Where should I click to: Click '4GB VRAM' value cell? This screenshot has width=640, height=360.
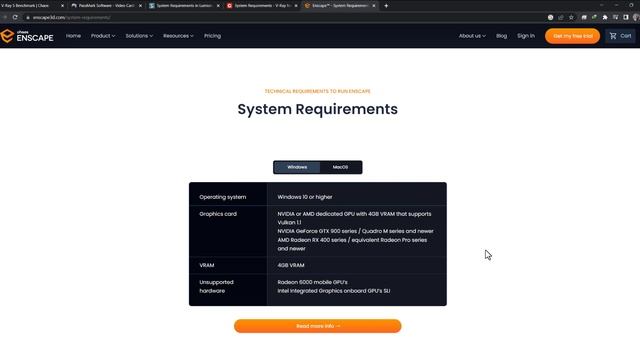(x=291, y=265)
